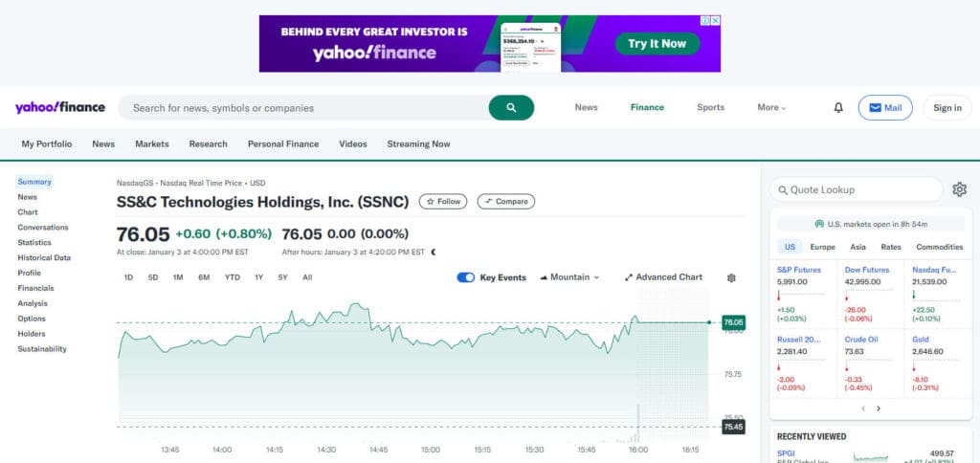
Task: Switch to US markets tab
Action: tap(790, 247)
